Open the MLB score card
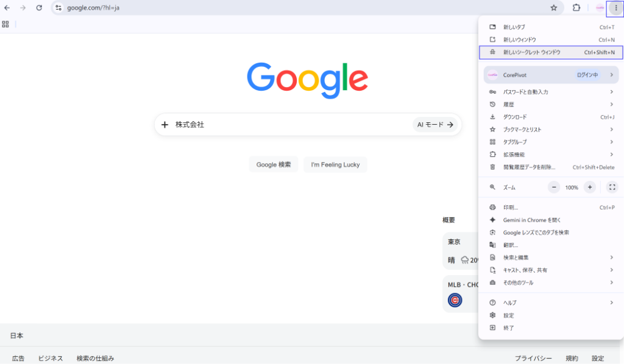 [461, 293]
